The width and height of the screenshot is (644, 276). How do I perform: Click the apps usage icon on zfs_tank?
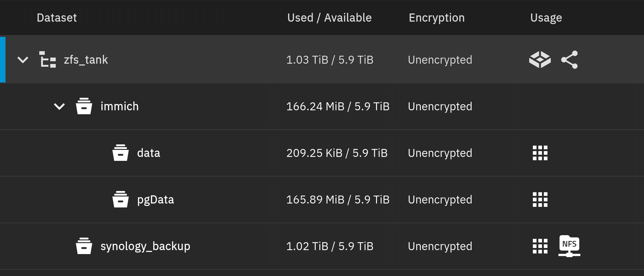click(x=540, y=59)
